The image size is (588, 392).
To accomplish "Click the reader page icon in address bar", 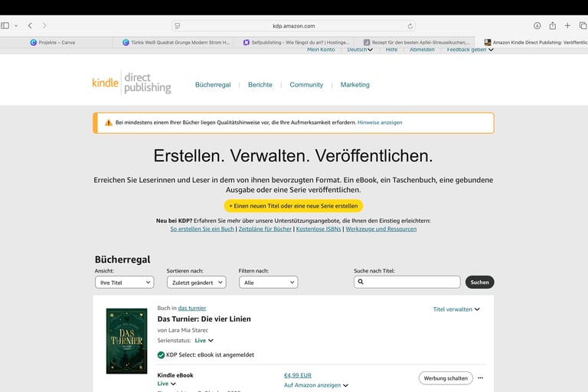I will point(178,26).
